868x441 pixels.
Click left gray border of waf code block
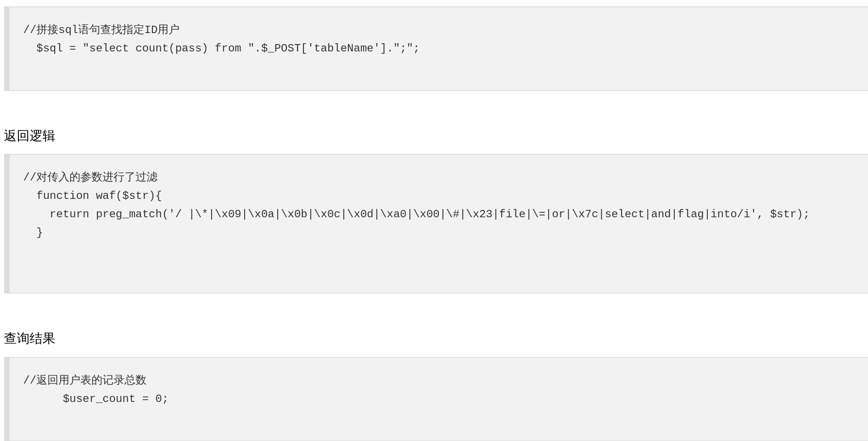(7, 224)
